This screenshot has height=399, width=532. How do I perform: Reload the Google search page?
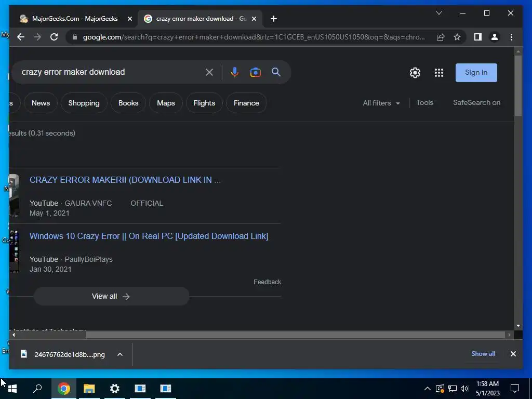tap(54, 37)
